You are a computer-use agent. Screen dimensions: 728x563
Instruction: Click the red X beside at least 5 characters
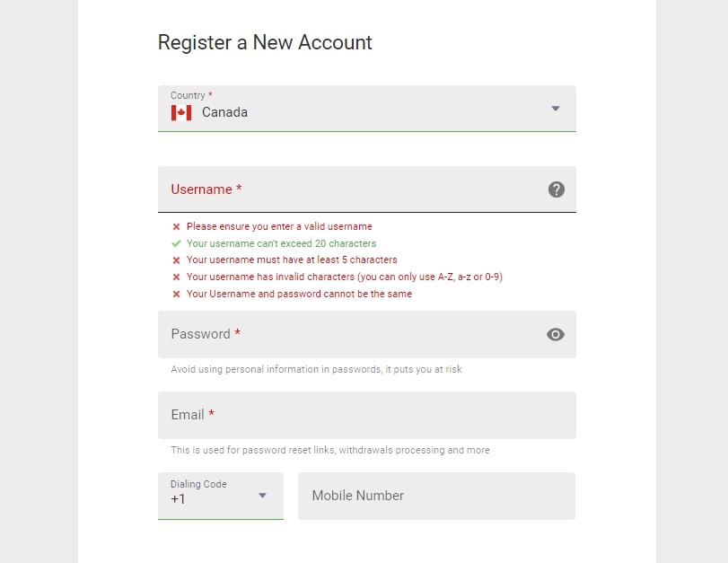pos(177,260)
